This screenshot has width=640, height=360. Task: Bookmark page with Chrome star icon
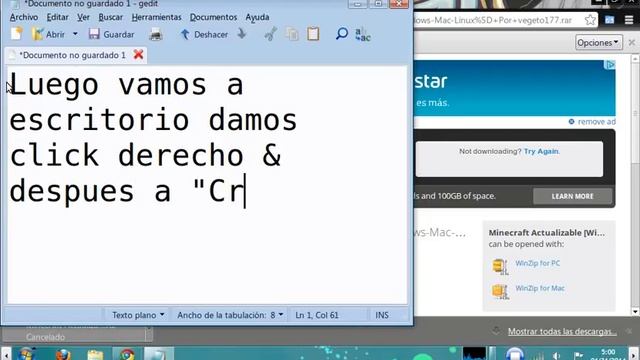tap(590, 20)
